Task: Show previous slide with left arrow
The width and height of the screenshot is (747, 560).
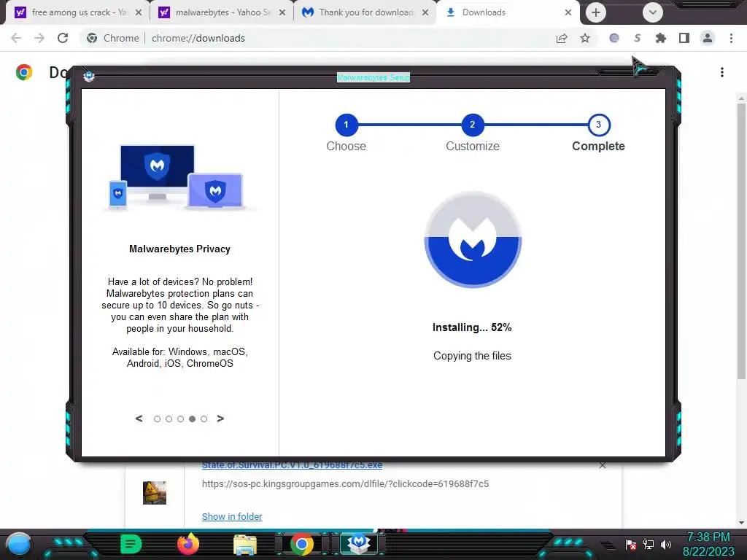Action: [x=139, y=419]
